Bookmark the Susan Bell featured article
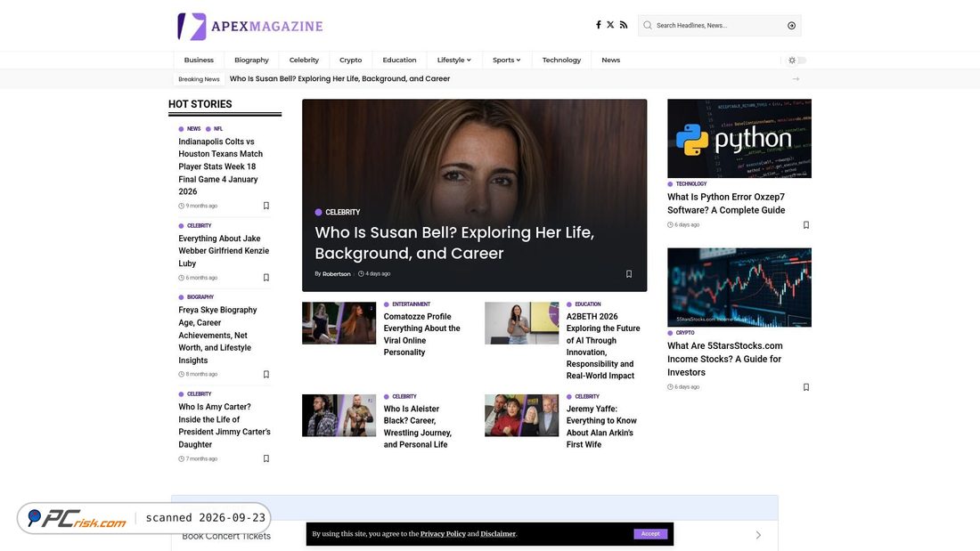 click(x=629, y=273)
